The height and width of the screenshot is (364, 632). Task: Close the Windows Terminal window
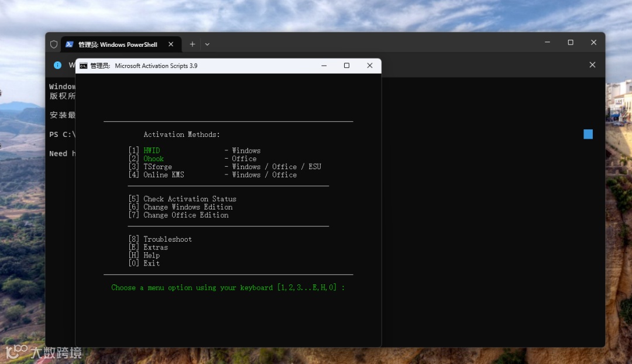(x=594, y=42)
